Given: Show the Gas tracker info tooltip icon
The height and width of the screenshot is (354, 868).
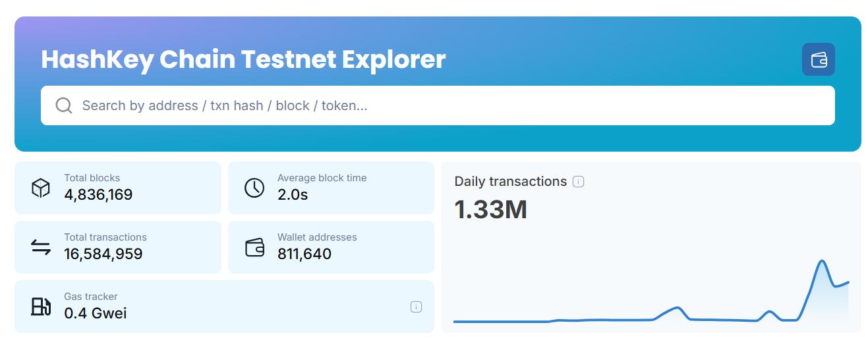Looking at the screenshot, I should [416, 307].
